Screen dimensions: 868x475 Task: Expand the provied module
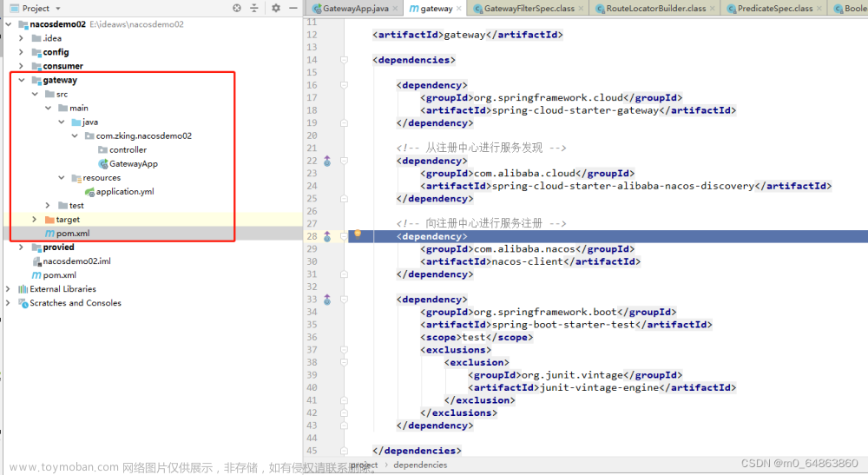point(21,247)
